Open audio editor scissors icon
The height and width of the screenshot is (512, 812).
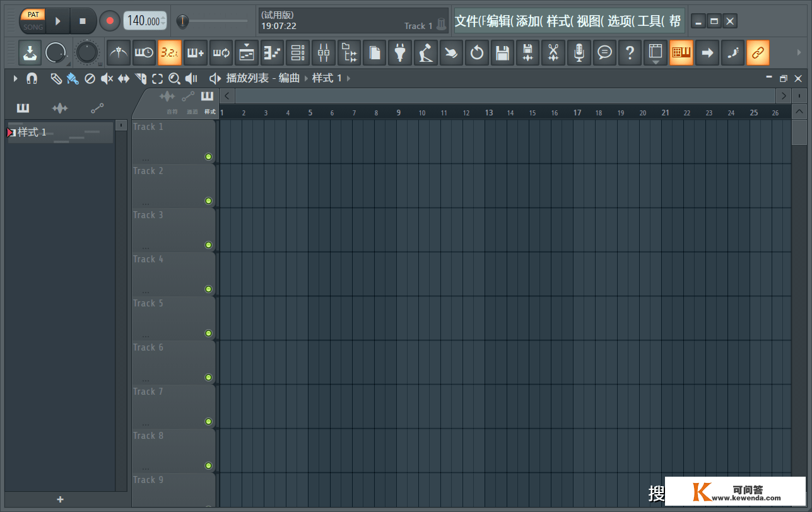tap(553, 53)
